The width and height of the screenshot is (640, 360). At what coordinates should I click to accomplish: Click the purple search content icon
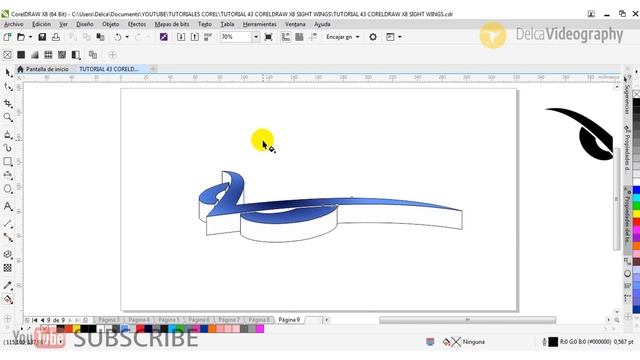pos(164,37)
